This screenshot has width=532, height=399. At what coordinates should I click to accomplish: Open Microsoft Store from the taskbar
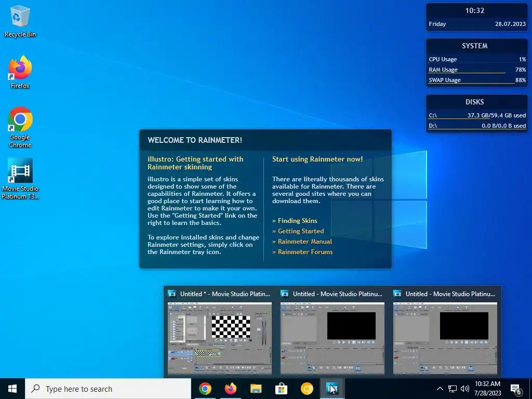pyautogui.click(x=281, y=389)
